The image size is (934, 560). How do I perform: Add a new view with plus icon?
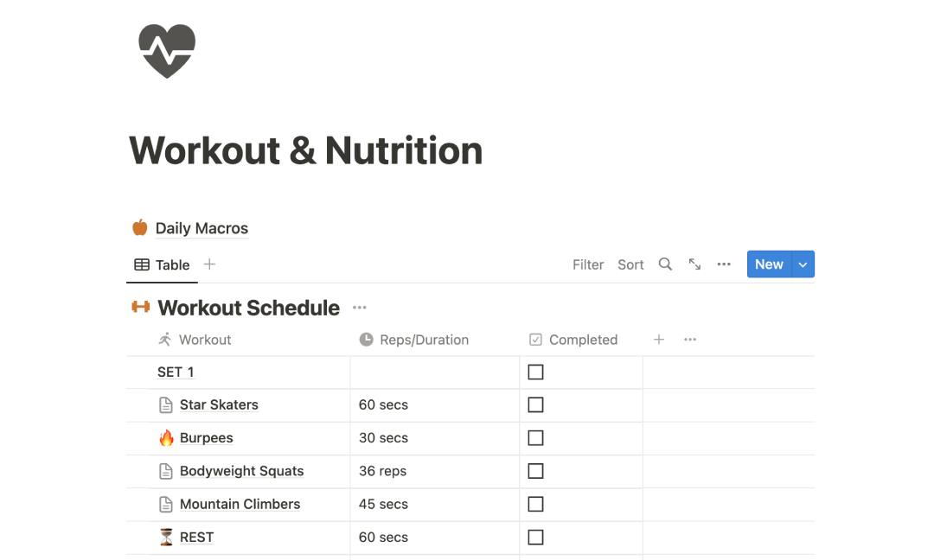point(209,264)
